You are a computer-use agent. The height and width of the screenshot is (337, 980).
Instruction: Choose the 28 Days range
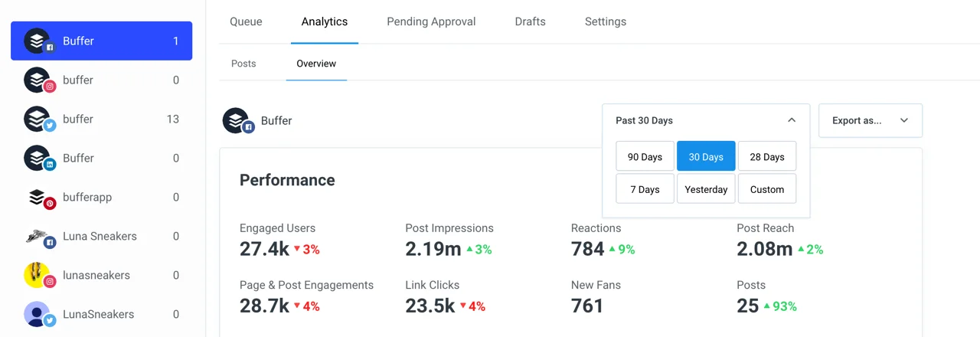click(x=767, y=156)
